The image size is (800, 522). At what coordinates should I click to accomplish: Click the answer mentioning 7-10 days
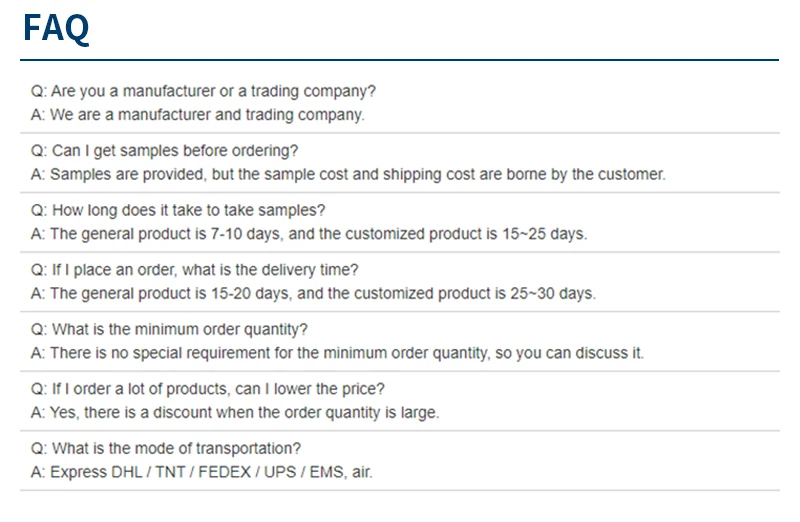click(309, 235)
